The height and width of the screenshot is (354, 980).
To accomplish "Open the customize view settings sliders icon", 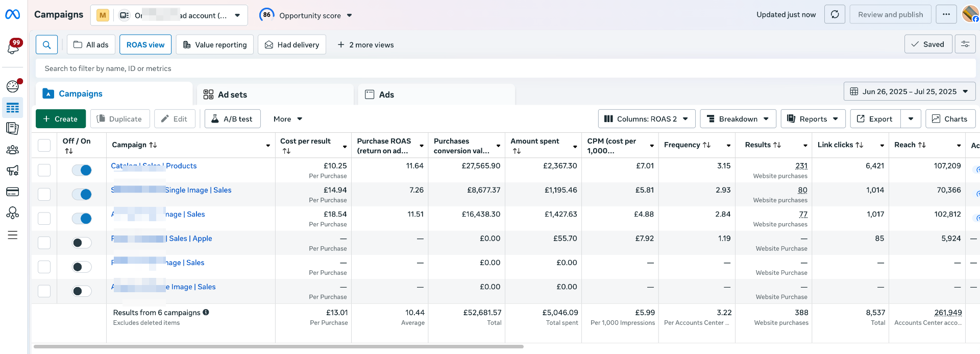I will click(x=965, y=44).
